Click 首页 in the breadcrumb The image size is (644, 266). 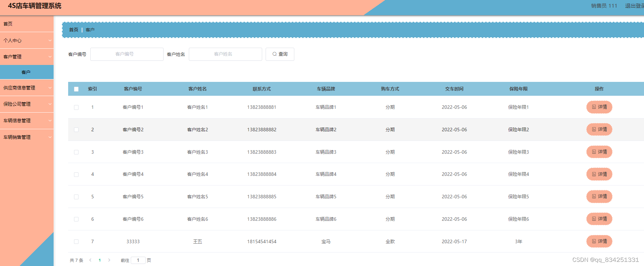[74, 30]
